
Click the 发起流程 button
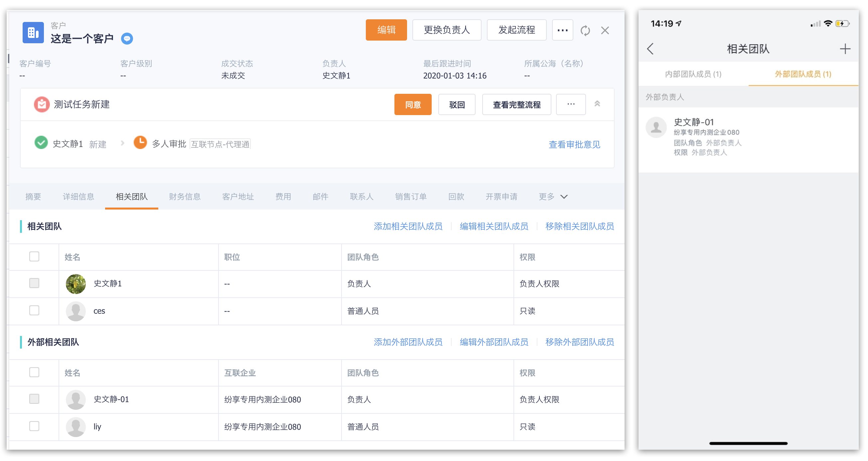[516, 30]
